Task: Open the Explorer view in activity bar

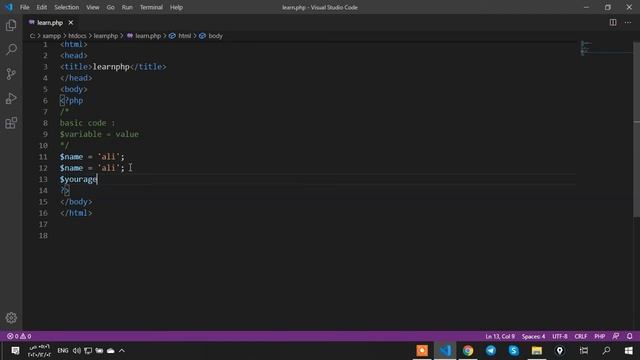Action: [11, 25]
